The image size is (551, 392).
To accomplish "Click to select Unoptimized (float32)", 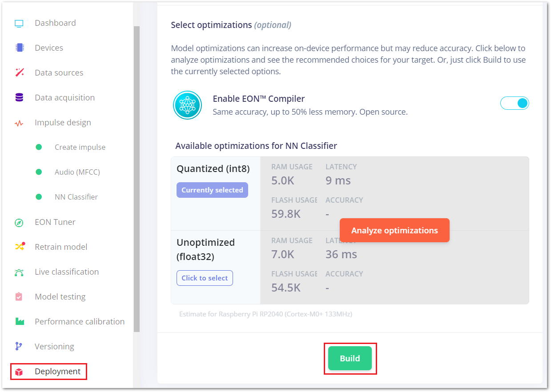I will coord(205,278).
